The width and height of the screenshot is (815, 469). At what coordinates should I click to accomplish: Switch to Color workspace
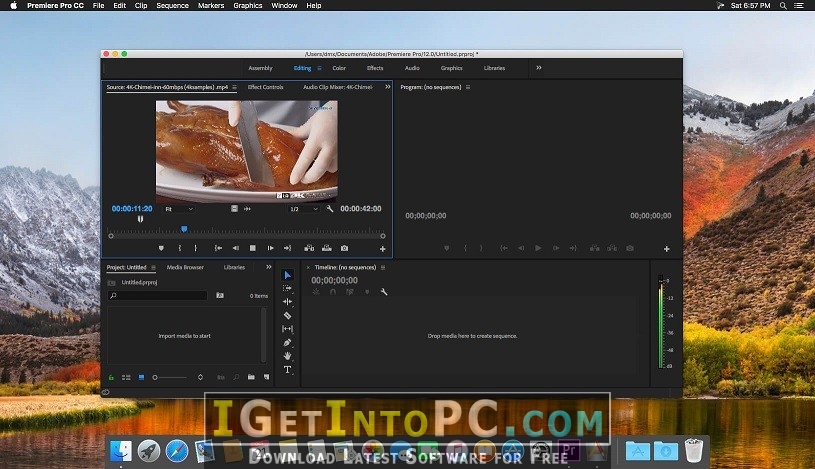point(339,68)
